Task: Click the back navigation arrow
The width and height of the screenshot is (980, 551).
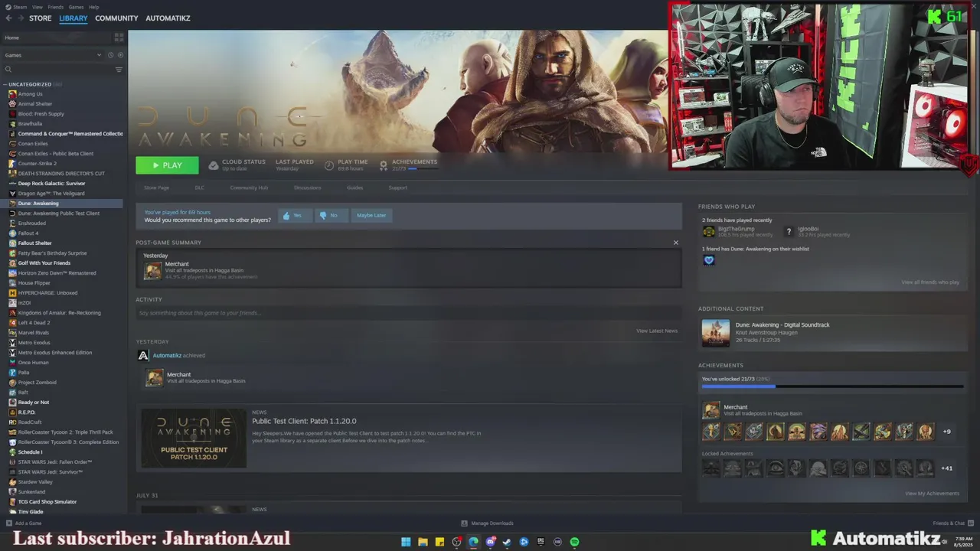Action: click(8, 18)
